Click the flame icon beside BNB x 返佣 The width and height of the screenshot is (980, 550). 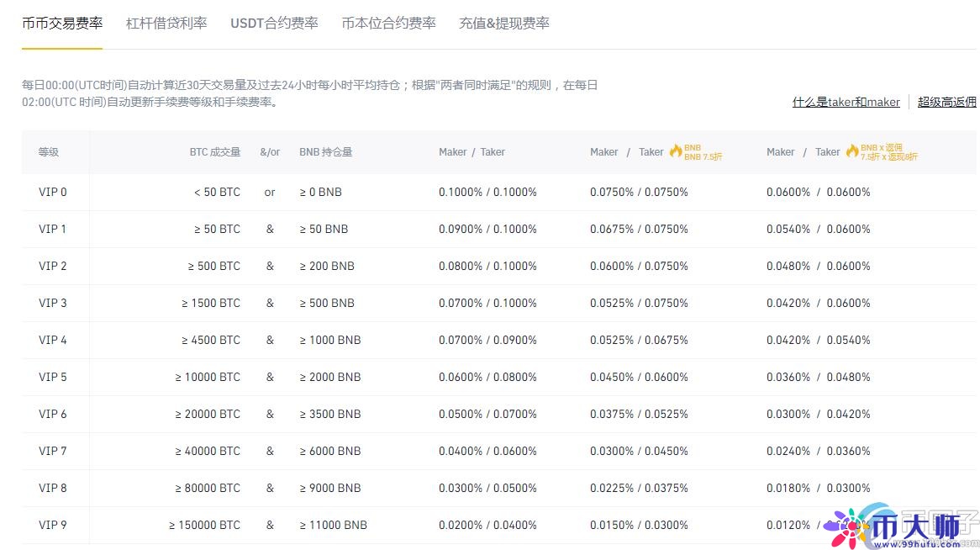pyautogui.click(x=851, y=152)
